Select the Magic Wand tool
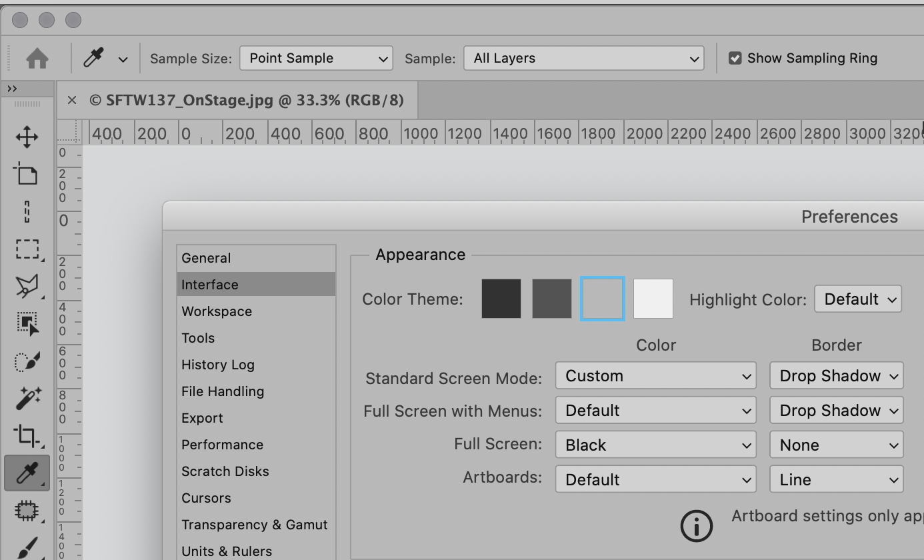The image size is (924, 560). pyautogui.click(x=27, y=398)
